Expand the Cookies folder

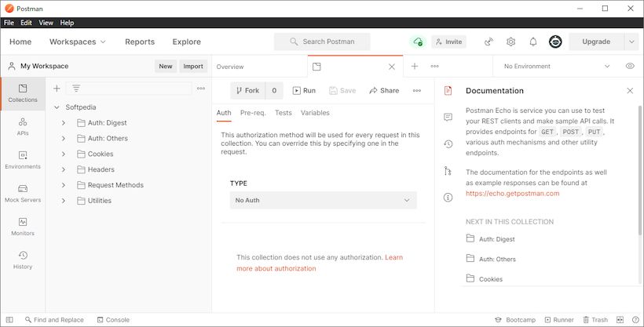pyautogui.click(x=64, y=154)
